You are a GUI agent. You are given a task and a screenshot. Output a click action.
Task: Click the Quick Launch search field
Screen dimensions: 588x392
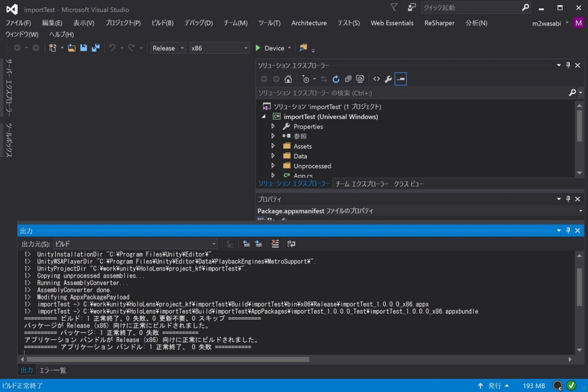pyautogui.click(x=471, y=7)
